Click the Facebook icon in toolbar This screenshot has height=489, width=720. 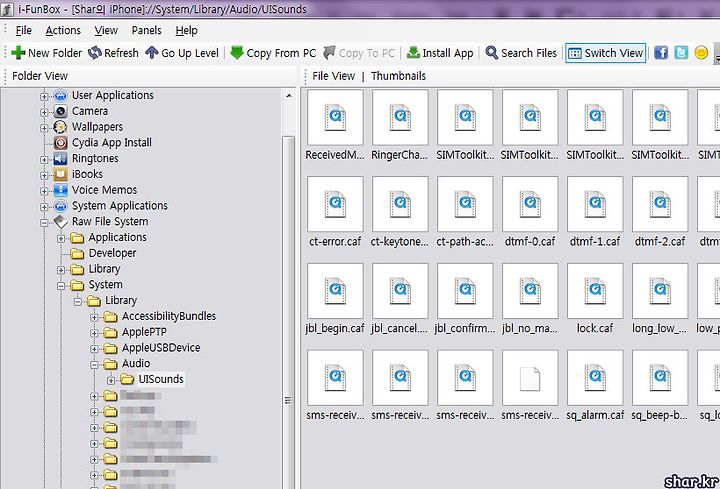pos(661,53)
